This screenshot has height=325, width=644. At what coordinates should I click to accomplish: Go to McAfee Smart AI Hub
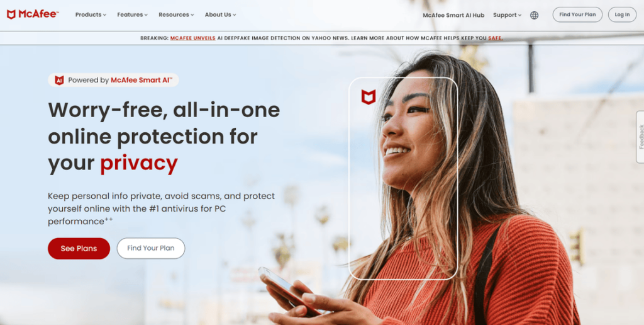(453, 15)
